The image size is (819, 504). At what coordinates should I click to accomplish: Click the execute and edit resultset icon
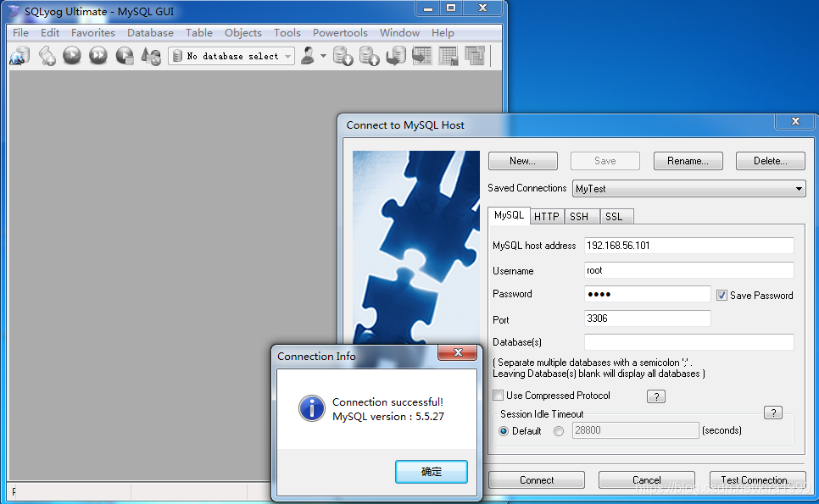(125, 56)
